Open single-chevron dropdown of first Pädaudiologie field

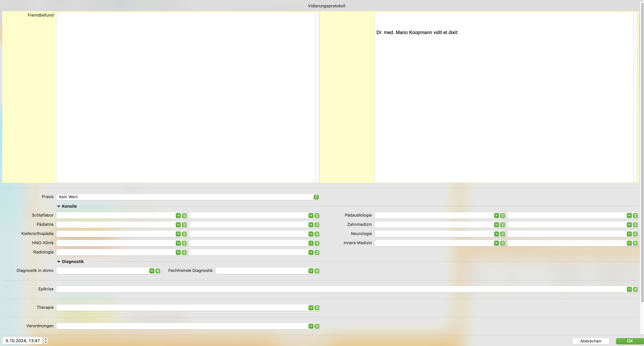496,215
